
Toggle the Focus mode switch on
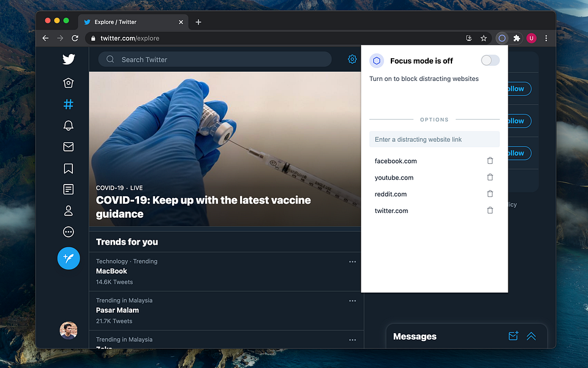click(490, 61)
